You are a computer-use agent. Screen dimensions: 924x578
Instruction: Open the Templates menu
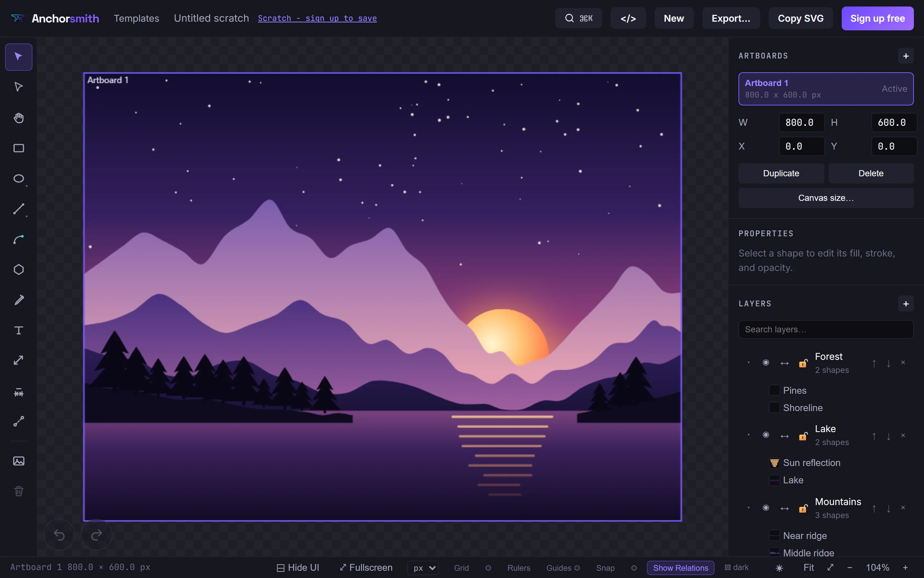tap(136, 18)
